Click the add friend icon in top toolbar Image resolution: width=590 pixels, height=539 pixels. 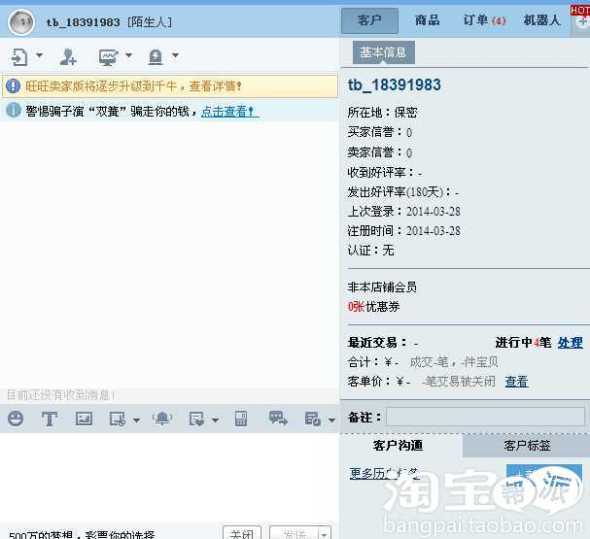point(68,57)
